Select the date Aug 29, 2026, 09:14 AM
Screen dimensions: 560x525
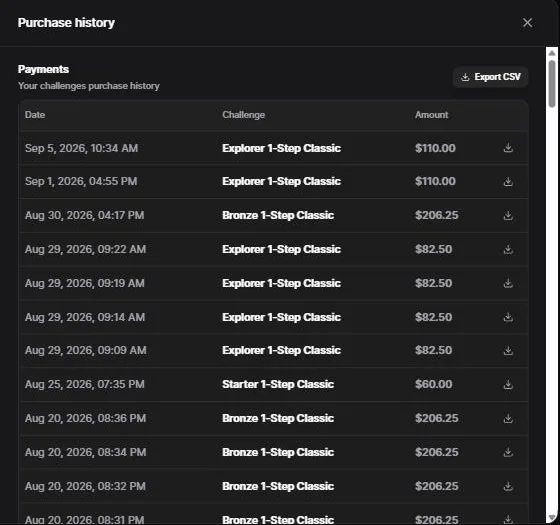(85, 317)
